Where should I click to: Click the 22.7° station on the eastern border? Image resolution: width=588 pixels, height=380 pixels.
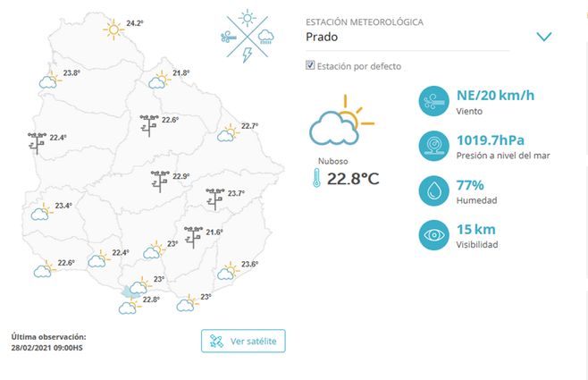229,131
